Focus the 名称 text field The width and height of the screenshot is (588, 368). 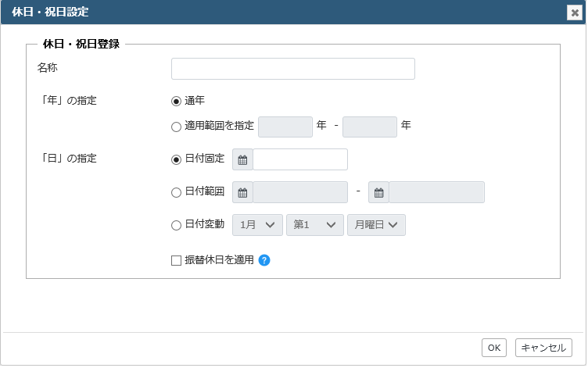click(x=293, y=69)
